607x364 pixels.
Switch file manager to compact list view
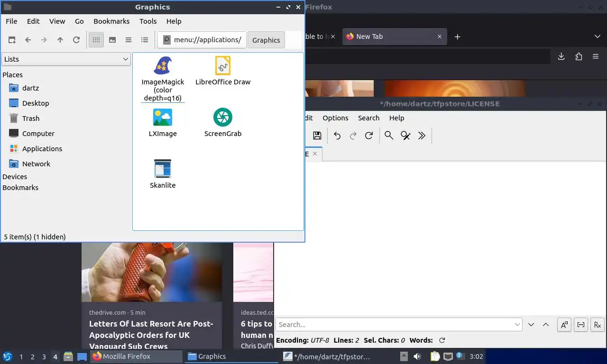tap(129, 40)
